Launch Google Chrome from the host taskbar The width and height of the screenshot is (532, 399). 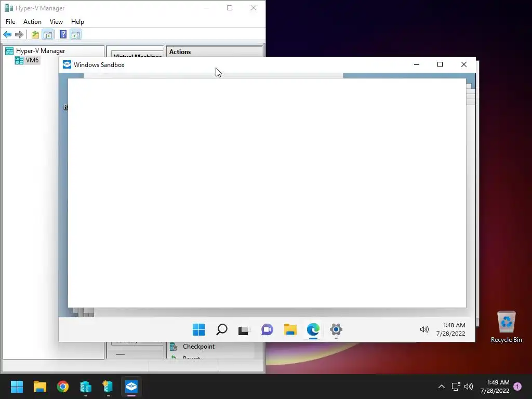pyautogui.click(x=63, y=387)
